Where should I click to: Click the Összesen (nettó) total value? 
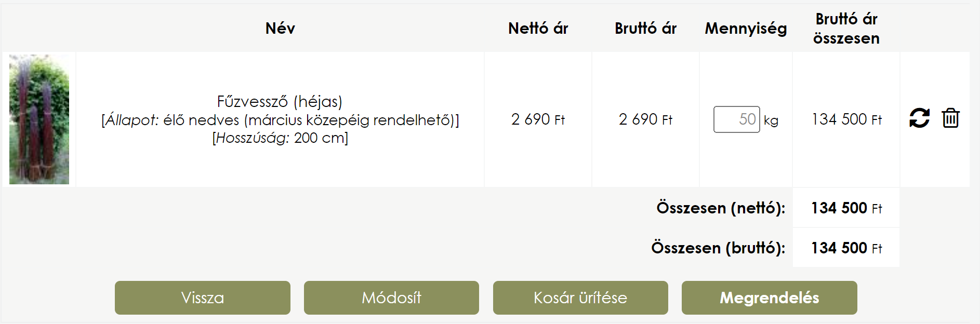click(846, 208)
